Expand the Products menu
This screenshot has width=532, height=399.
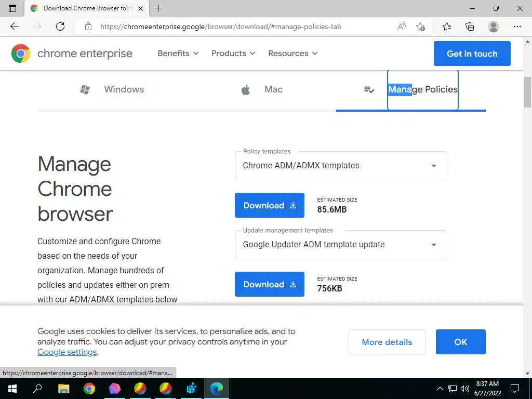233,54
